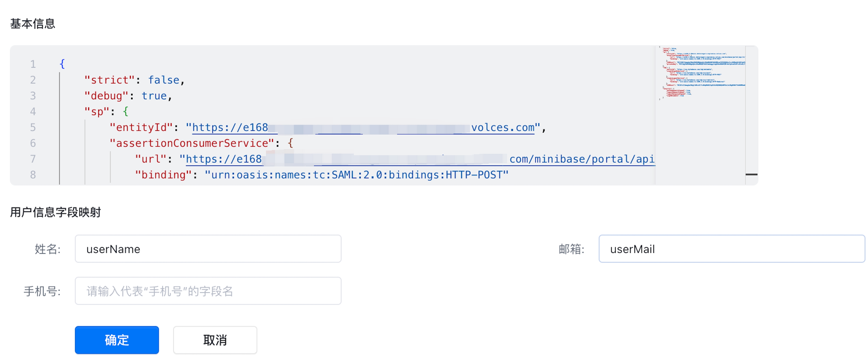Click the code editor vertical scrollbar
Image resolution: width=868 pixels, height=364 pixels.
tap(751, 115)
